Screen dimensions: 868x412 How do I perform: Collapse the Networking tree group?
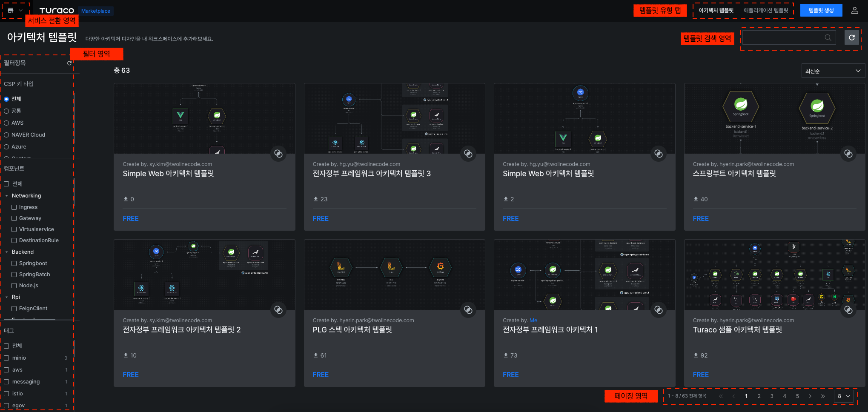click(x=7, y=196)
